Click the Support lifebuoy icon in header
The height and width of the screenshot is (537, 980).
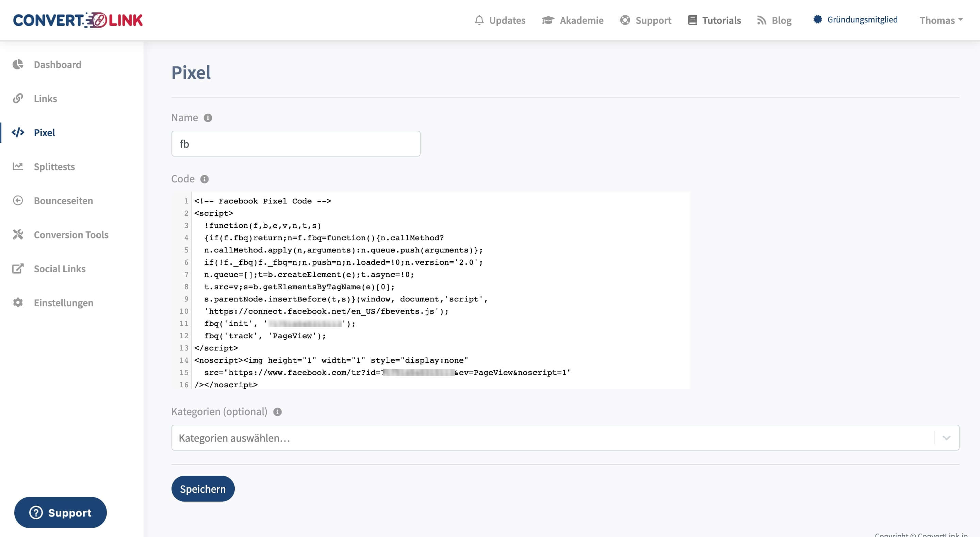(625, 20)
